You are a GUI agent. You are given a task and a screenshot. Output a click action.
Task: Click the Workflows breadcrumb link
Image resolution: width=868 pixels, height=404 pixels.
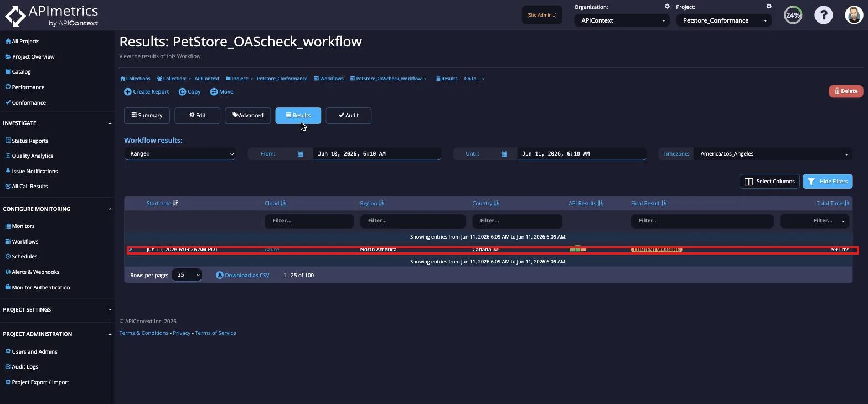329,79
